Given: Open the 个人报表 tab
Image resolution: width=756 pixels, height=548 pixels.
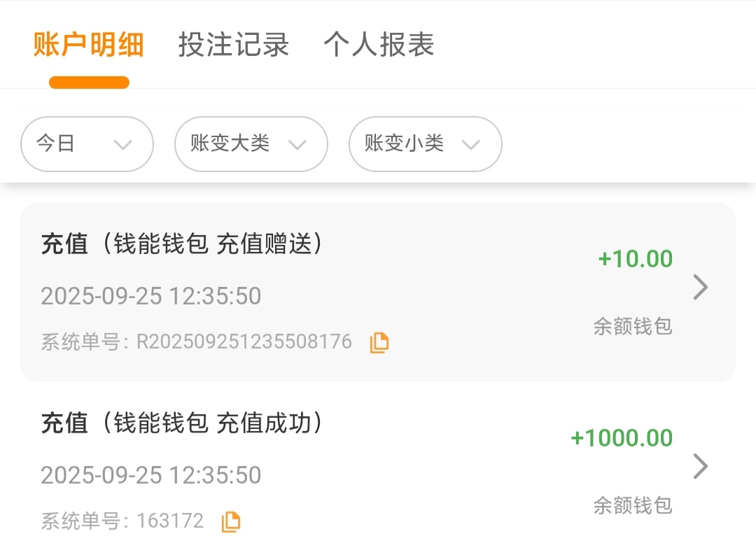Looking at the screenshot, I should (379, 45).
